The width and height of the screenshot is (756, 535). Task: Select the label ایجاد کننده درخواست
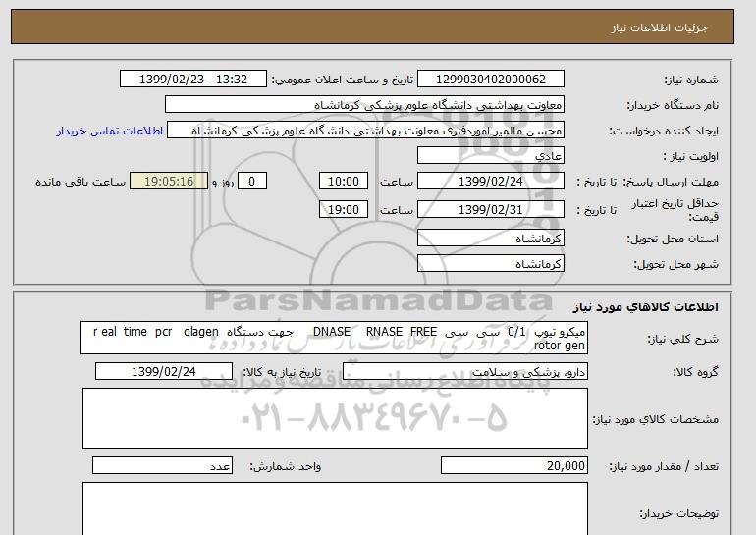(664, 132)
